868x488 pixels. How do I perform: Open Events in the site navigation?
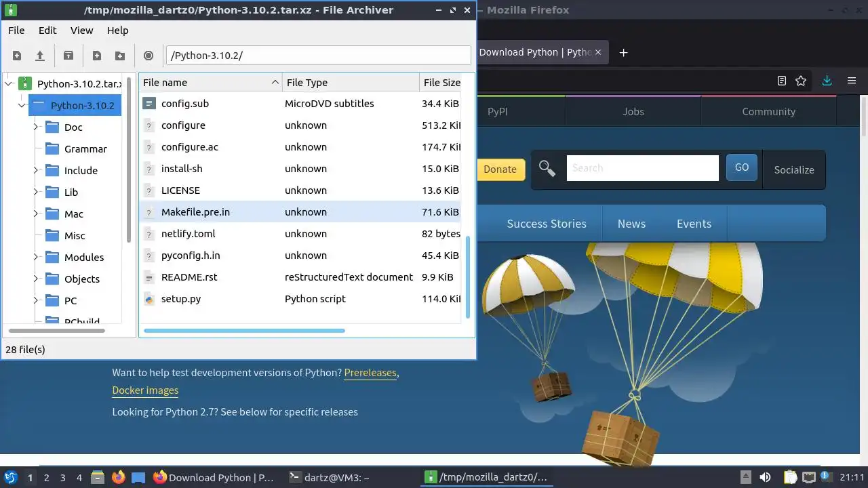(x=694, y=224)
